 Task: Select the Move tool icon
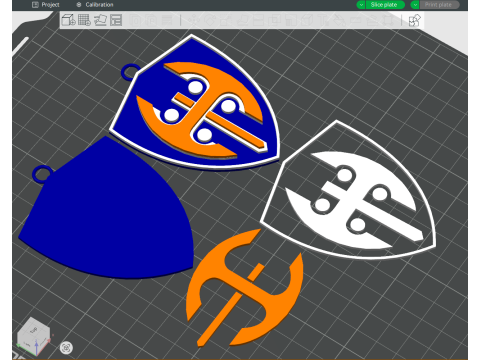click(194, 20)
